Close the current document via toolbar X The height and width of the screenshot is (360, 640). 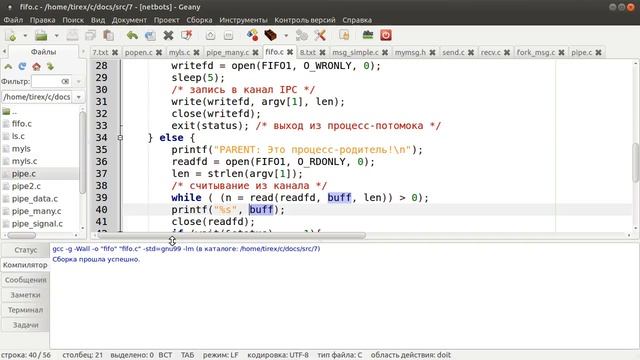click(168, 36)
